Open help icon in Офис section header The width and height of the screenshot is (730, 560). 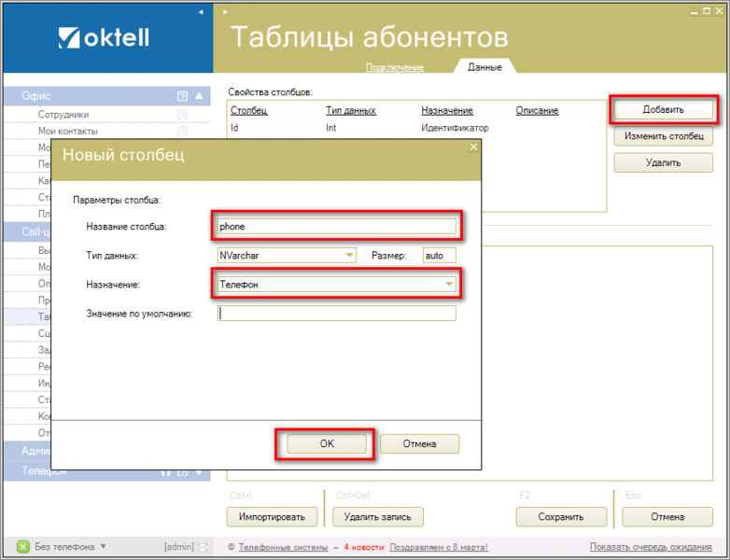183,96
